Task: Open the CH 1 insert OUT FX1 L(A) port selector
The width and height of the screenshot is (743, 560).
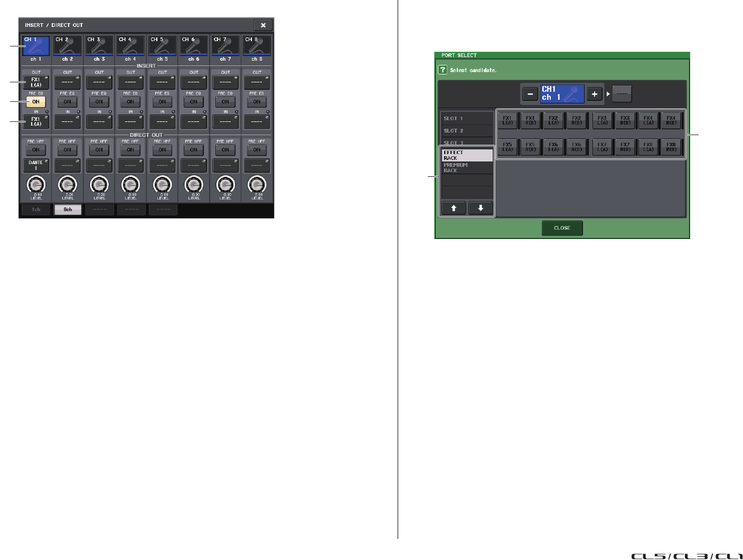Action: (36, 82)
